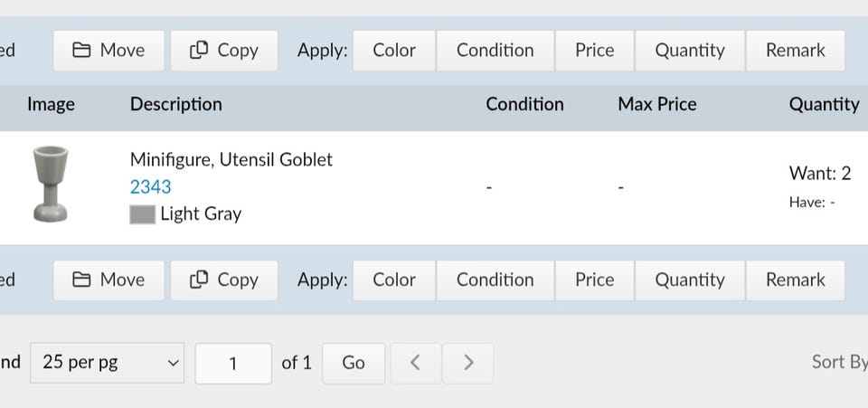Apply Remark using the top toolbar
The image size is (868, 408).
point(796,51)
